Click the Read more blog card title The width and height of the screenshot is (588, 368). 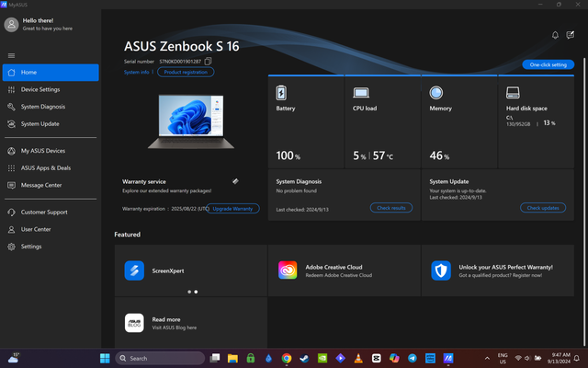point(166,319)
